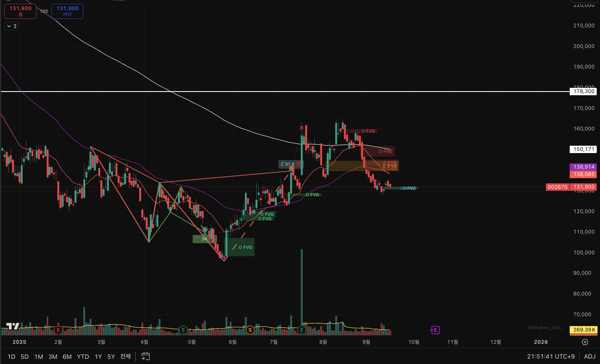Open the timezone menu showing UTC+9
Screen dimensions: 600x364
tap(551, 356)
